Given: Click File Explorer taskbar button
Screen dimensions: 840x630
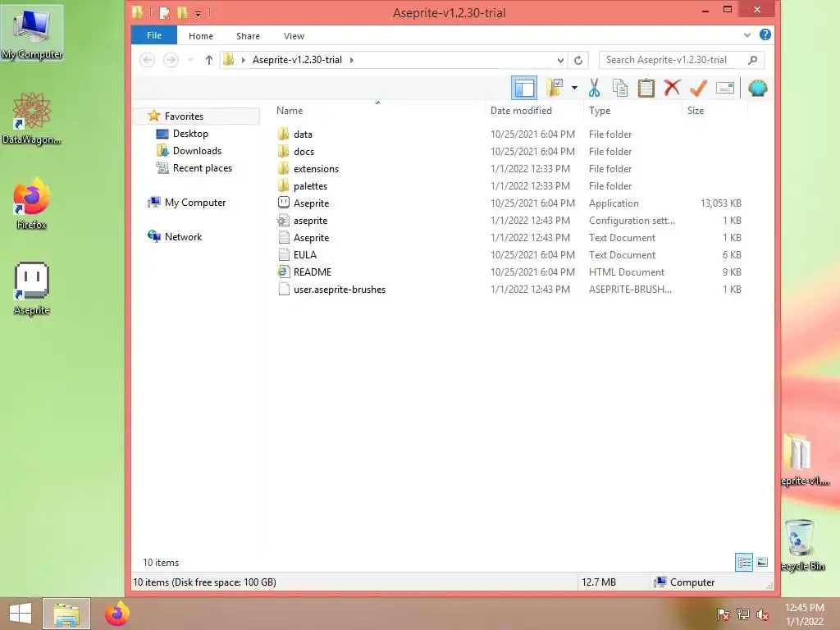Looking at the screenshot, I should coord(66,614).
